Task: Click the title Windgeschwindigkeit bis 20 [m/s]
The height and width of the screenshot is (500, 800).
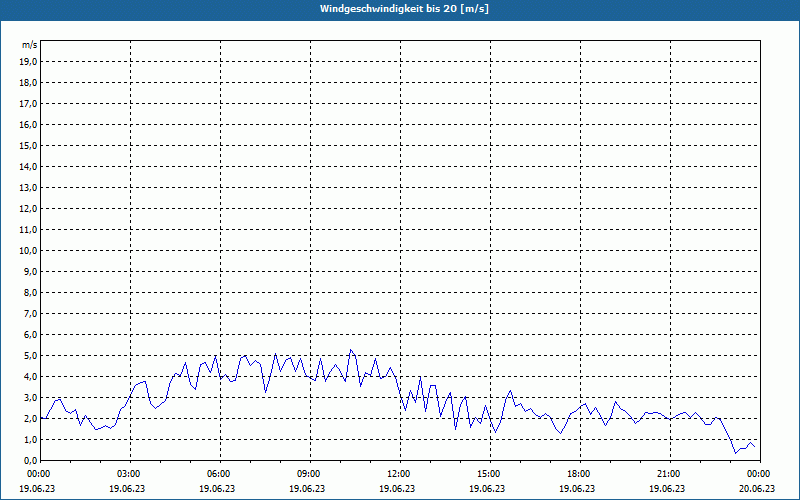Action: click(x=404, y=9)
